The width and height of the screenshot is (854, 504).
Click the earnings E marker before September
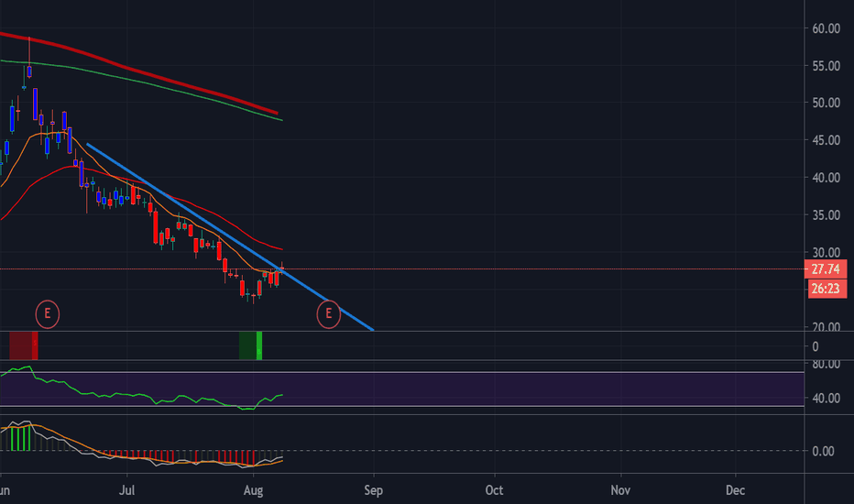point(328,313)
